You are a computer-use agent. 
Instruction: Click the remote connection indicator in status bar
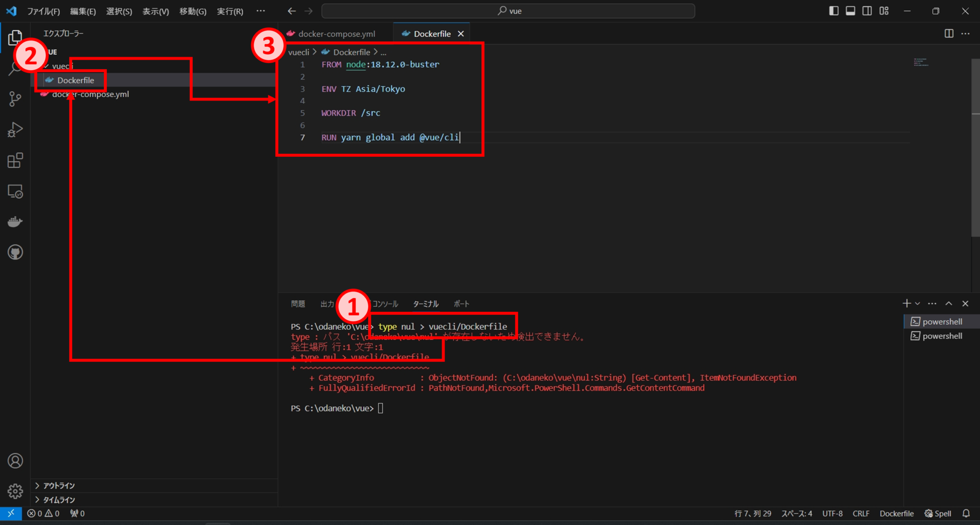click(x=11, y=513)
